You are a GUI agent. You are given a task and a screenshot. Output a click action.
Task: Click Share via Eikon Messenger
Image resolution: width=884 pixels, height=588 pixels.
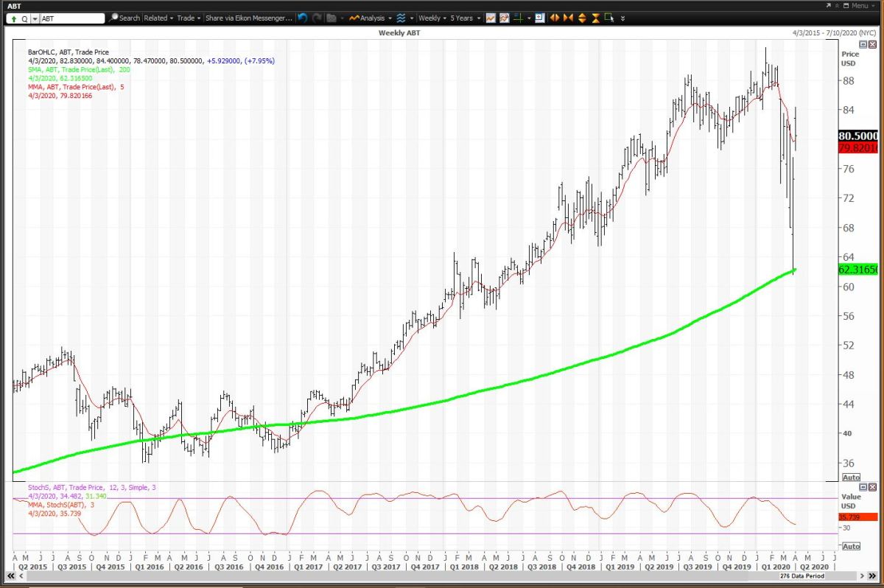click(x=249, y=18)
